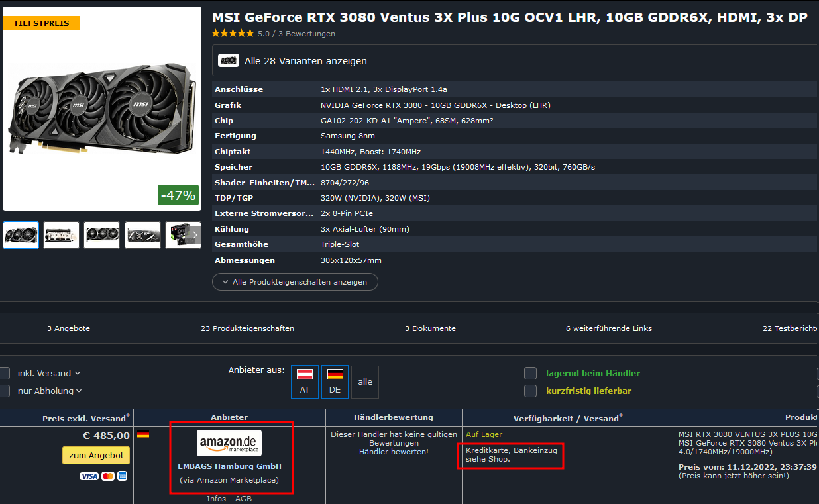Click the '-47%' discount badge

tap(178, 195)
